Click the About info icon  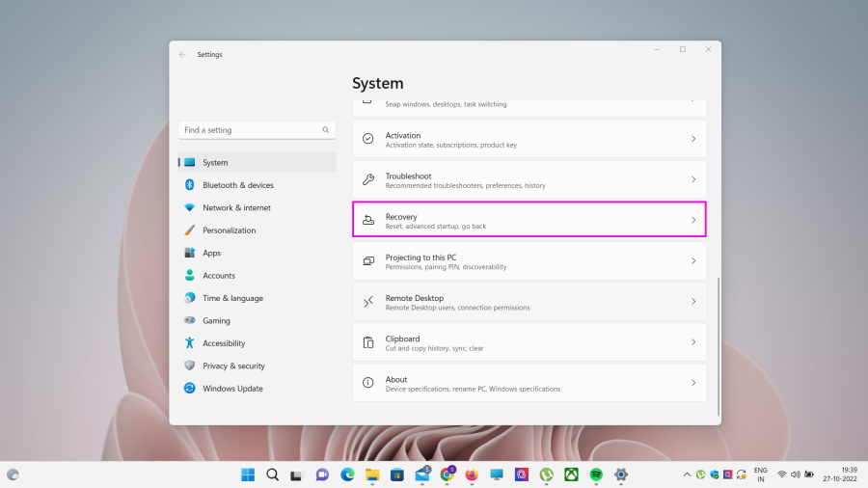pos(368,383)
